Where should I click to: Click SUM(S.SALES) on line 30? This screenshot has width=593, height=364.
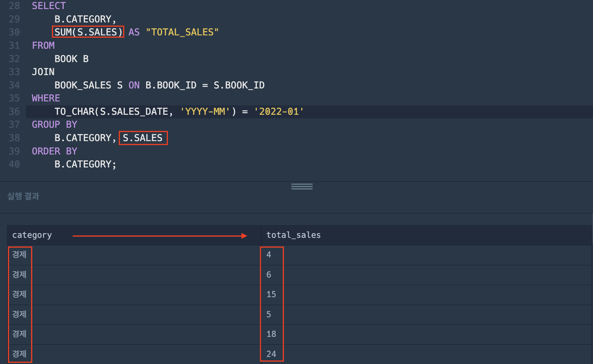click(88, 32)
